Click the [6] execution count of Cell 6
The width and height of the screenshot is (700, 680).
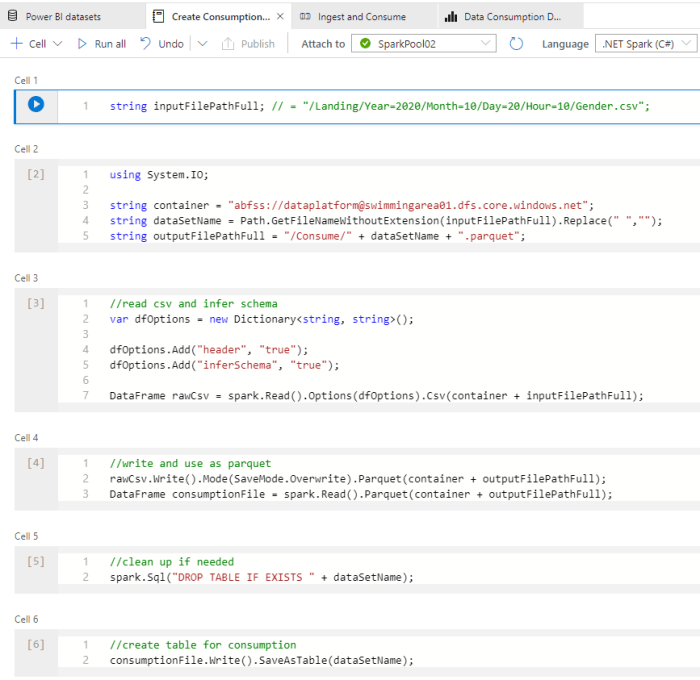click(x=36, y=644)
